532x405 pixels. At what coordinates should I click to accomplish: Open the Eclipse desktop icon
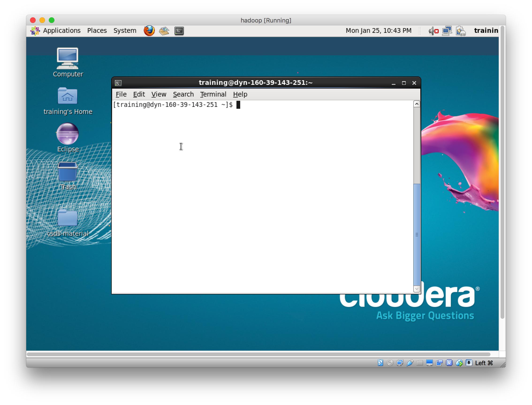pyautogui.click(x=68, y=134)
